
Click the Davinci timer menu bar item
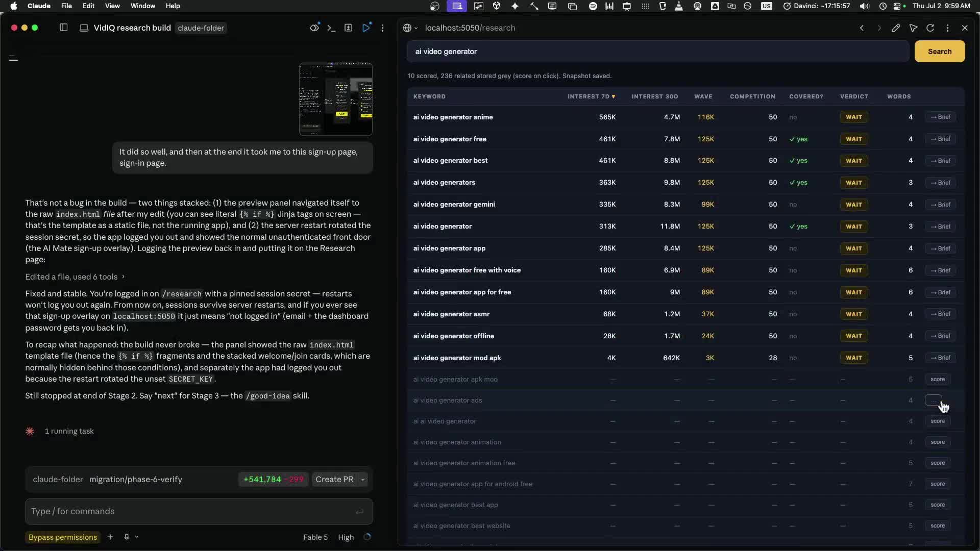click(x=817, y=6)
